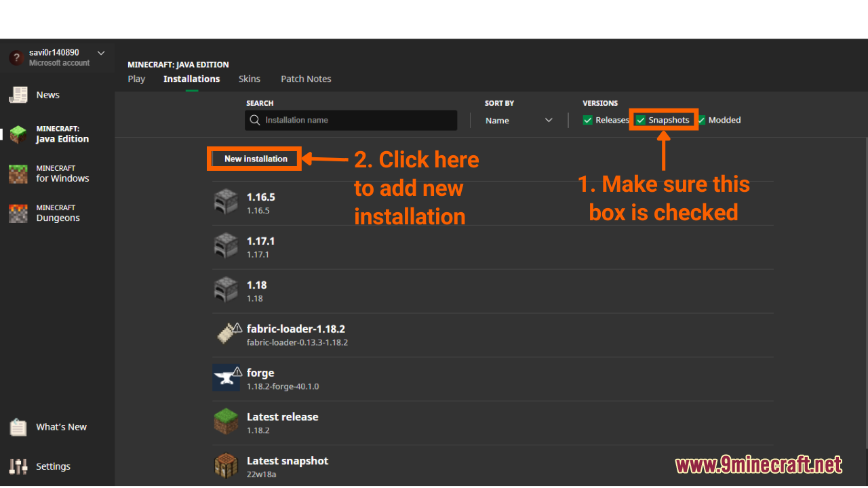The width and height of the screenshot is (868, 488).
Task: Switch to the Play tab
Action: [x=136, y=79]
